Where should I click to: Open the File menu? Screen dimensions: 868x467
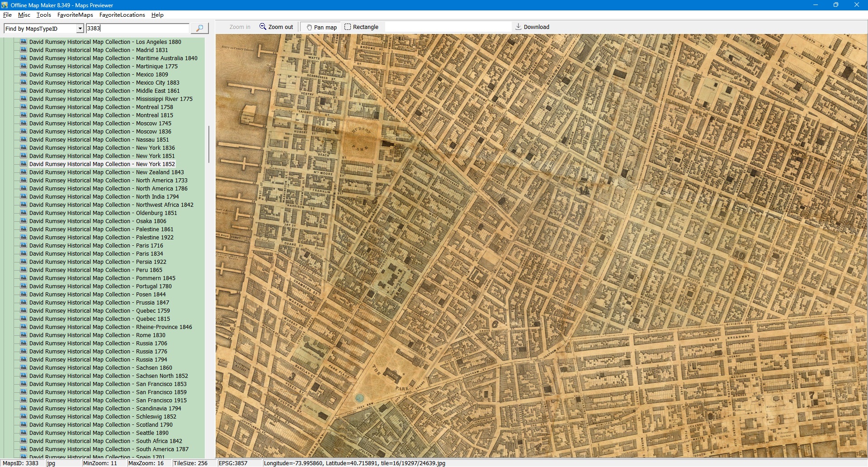[7, 15]
